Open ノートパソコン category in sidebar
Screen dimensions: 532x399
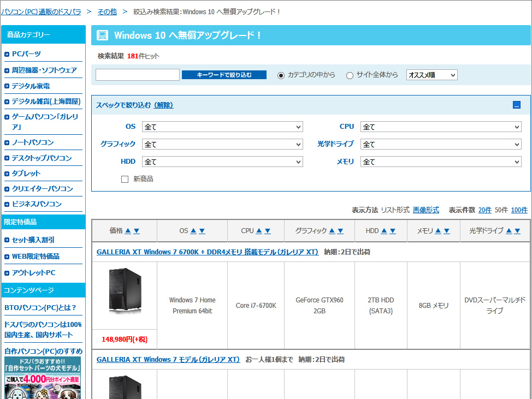pos(33,142)
